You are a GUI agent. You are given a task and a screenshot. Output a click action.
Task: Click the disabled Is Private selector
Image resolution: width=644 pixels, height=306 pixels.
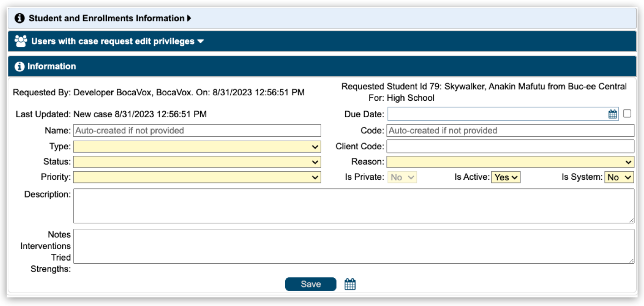[402, 178]
